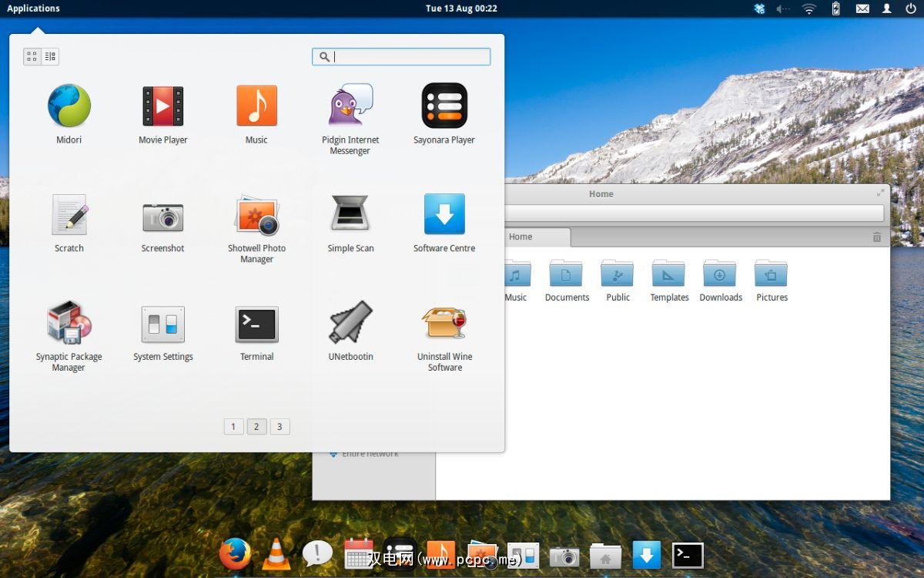Screen dimensions: 924x578
Task: Launch Simple Scan
Action: 350,215
